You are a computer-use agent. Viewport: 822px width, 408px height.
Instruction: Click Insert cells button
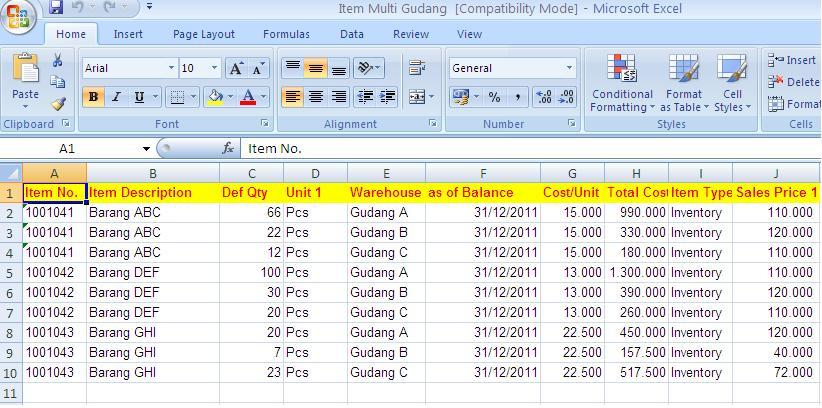pos(793,60)
